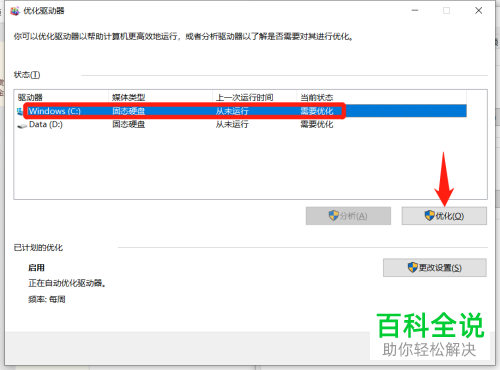Minimize the 优化驱动器 window
The width and height of the screenshot is (500, 370).
pos(415,11)
